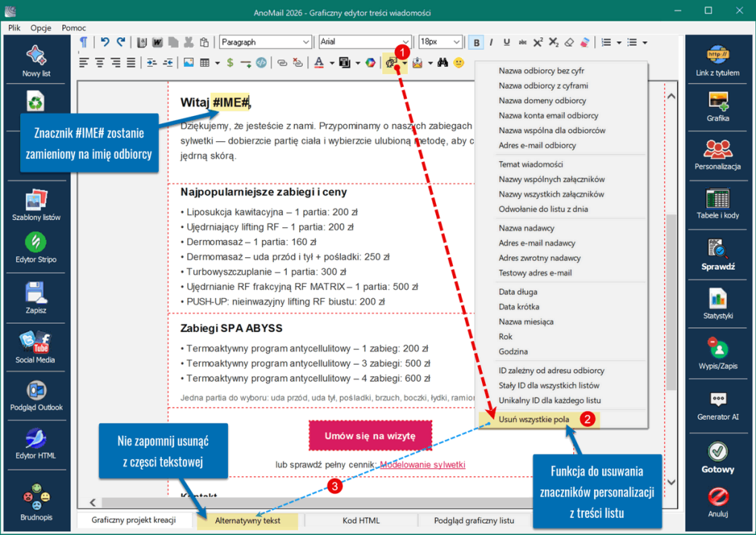Select 'Usuń wszystkie pola' menu entry
This screenshot has height=535, width=756.
(534, 419)
